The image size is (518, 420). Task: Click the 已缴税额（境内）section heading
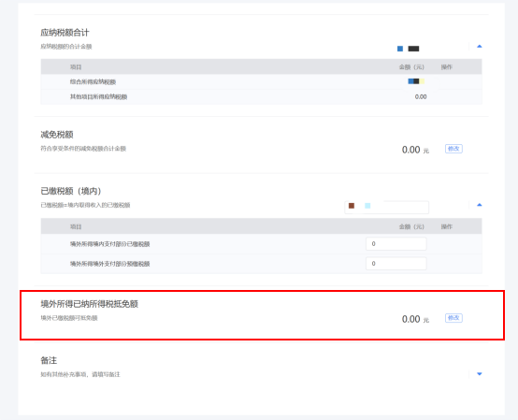click(71, 191)
